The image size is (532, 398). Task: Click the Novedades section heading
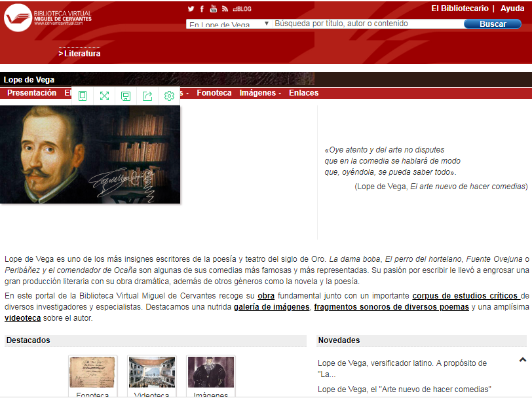[339, 340]
